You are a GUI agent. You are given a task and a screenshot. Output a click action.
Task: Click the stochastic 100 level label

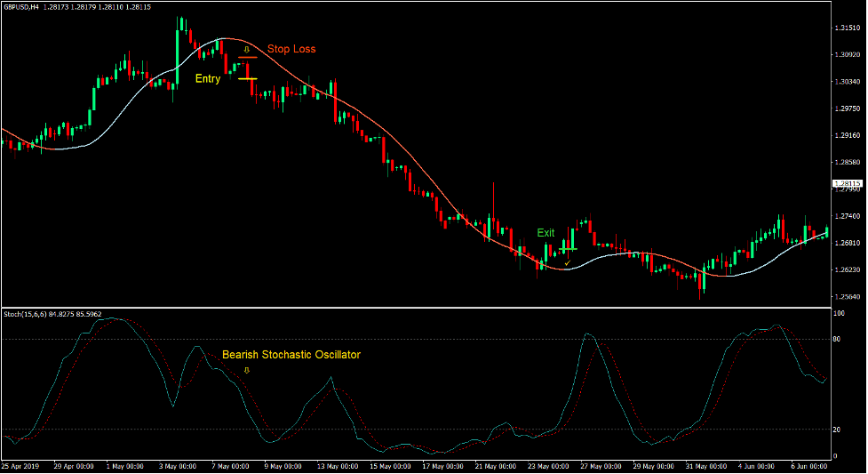click(840, 314)
